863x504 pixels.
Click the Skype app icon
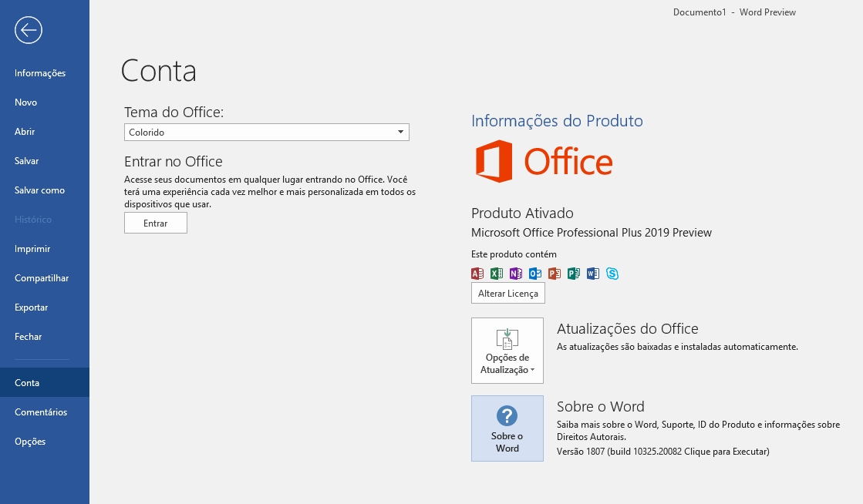(612, 274)
